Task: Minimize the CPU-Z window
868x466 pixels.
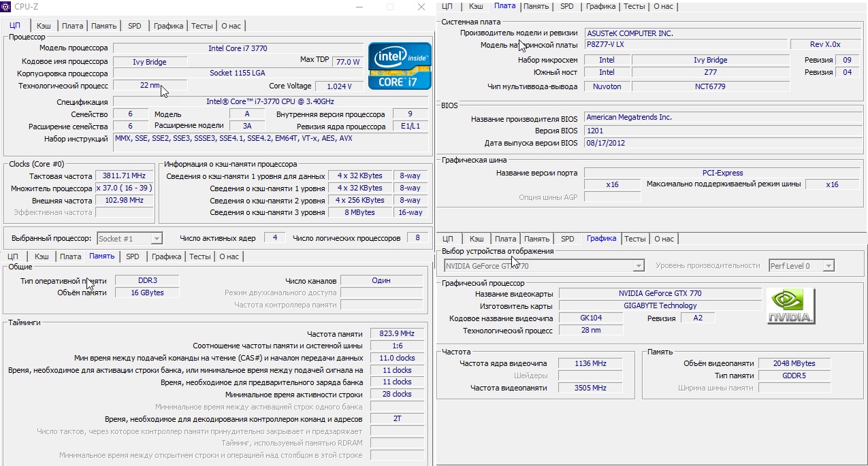Action: [359, 7]
